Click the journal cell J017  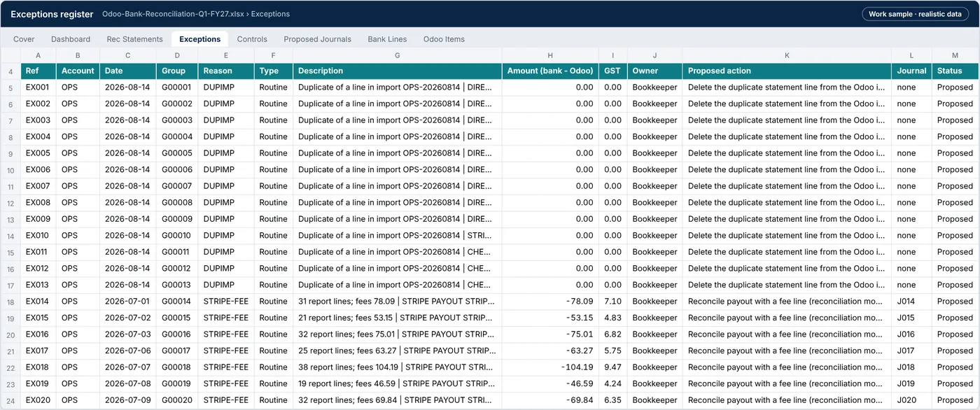911,351
